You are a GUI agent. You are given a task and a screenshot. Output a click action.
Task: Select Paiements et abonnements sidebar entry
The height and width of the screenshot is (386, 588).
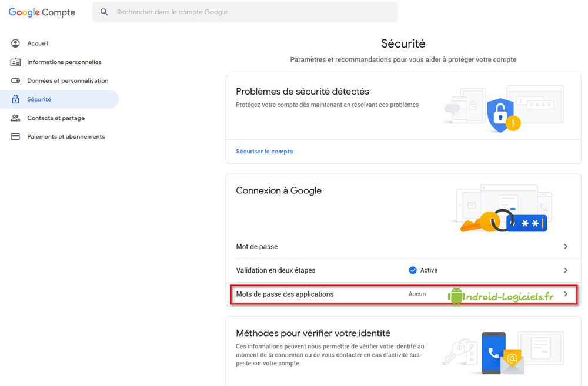click(66, 137)
